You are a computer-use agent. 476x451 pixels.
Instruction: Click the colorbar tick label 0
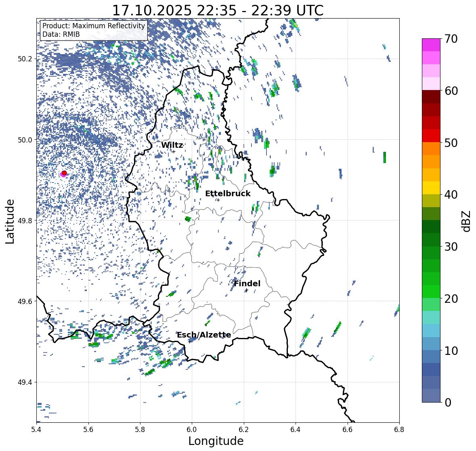point(448,402)
